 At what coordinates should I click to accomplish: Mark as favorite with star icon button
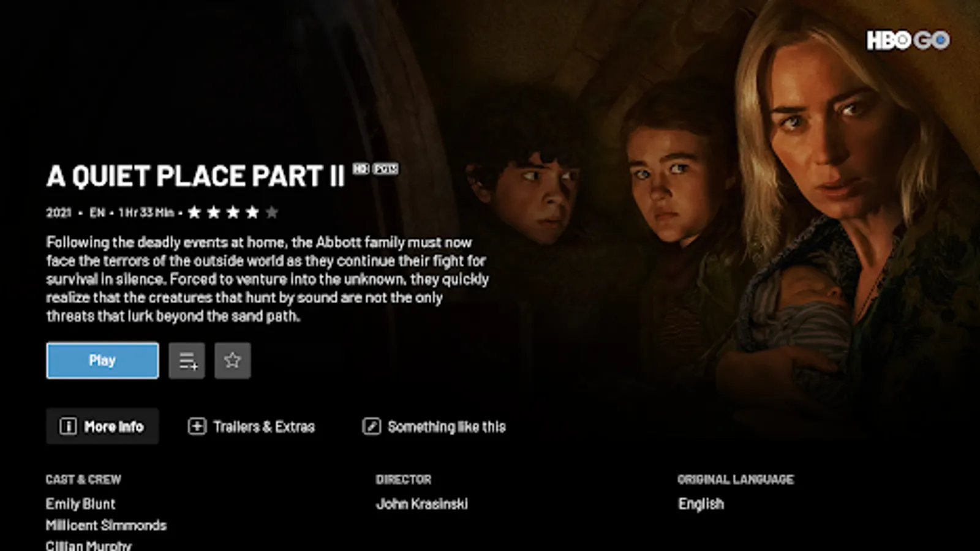232,361
